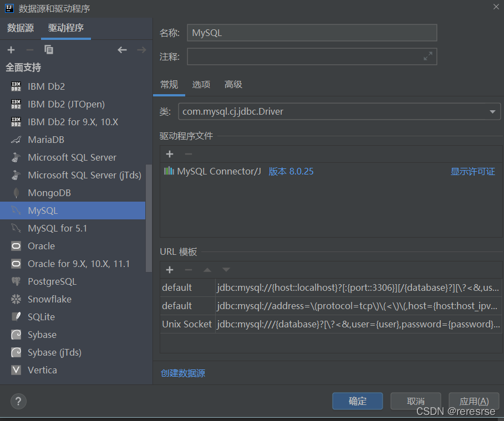This screenshot has width=504, height=421.
Task: Open help with question mark button
Action: tap(18, 402)
